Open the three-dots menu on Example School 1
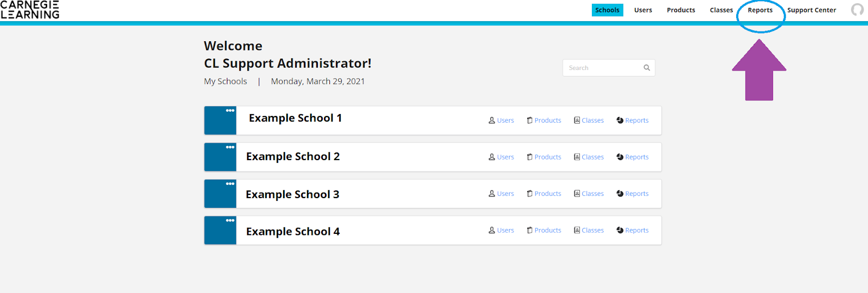 pyautogui.click(x=230, y=111)
